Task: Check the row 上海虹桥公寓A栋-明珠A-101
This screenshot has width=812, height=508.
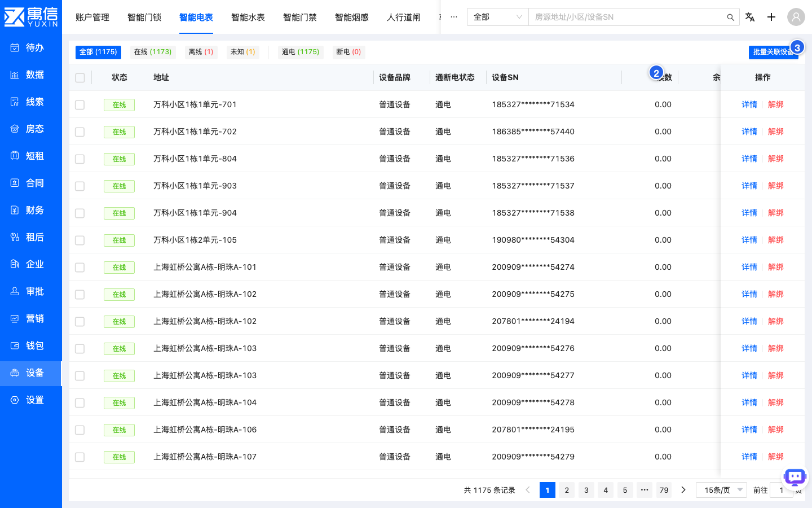Action: (80, 268)
